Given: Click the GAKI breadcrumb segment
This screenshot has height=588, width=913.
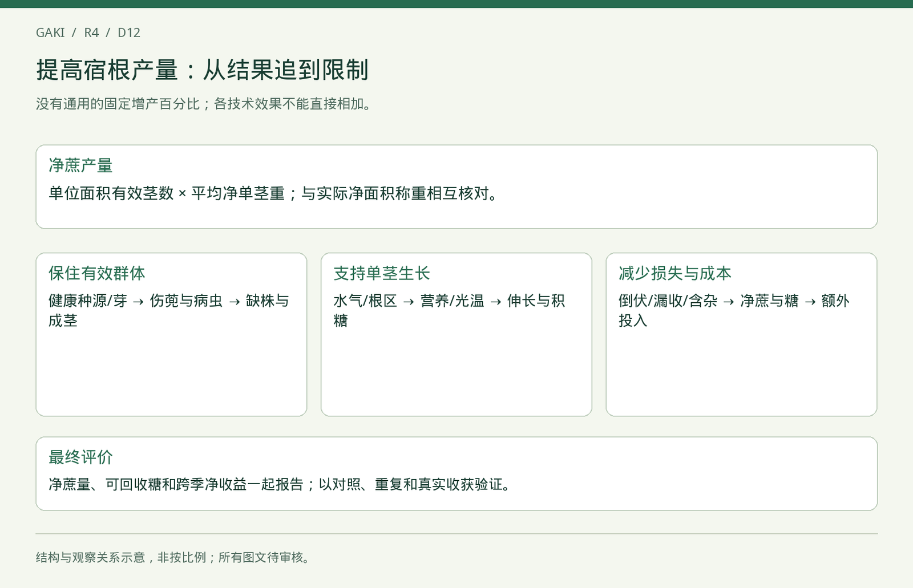Looking at the screenshot, I should (x=50, y=33).
